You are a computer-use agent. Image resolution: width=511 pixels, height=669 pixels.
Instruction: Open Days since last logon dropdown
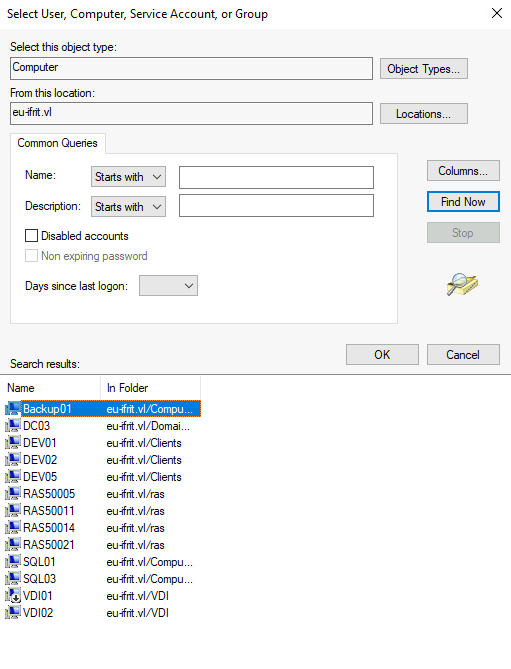pos(168,285)
